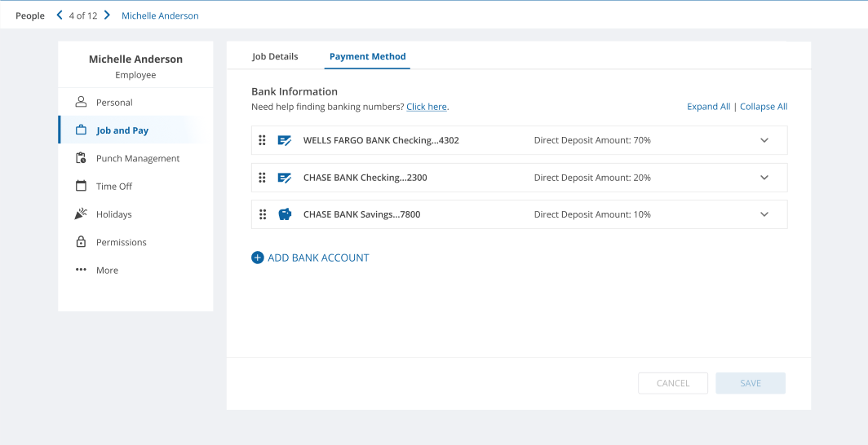Click 'Direct Deposit Amount: 10%' text
Viewport: 868px width, 445px height.
click(592, 214)
